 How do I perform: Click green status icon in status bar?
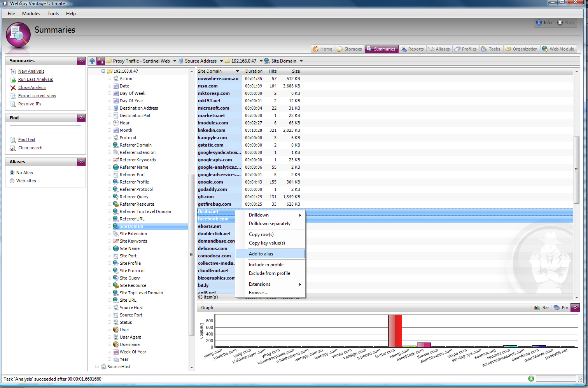click(531, 379)
